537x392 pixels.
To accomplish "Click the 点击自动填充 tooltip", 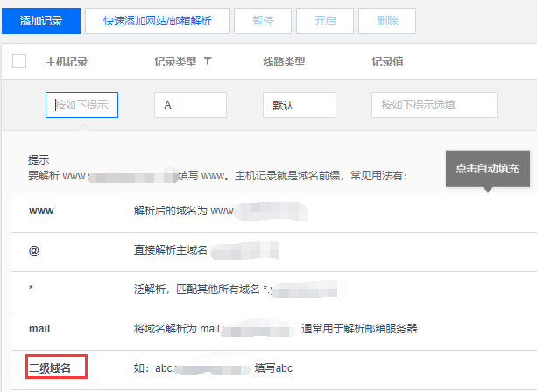I will coord(488,169).
